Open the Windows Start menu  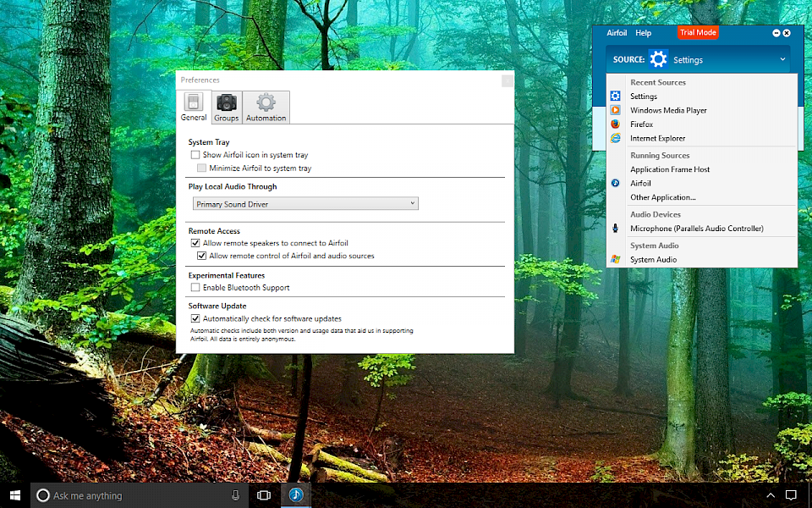click(x=15, y=495)
